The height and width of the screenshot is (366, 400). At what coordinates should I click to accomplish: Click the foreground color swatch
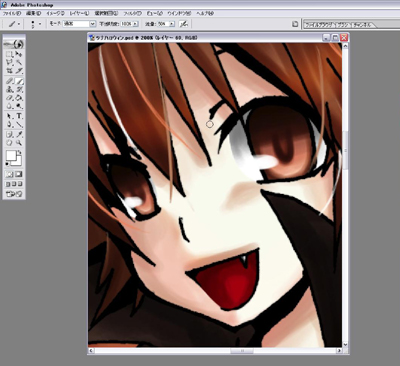pyautogui.click(x=11, y=156)
